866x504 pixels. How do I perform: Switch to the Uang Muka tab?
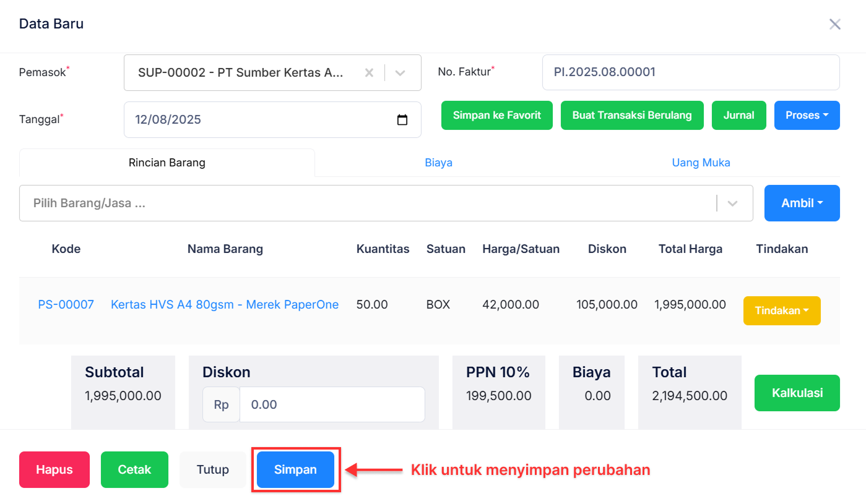[x=701, y=162]
